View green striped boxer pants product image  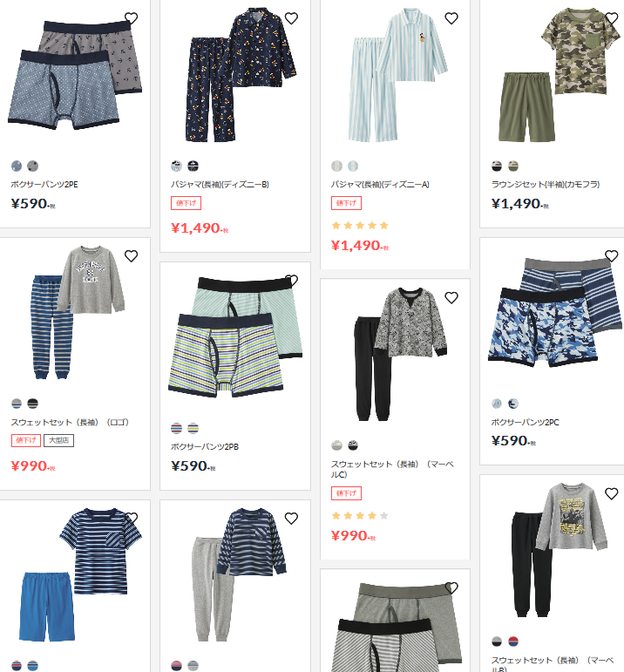pos(235,337)
